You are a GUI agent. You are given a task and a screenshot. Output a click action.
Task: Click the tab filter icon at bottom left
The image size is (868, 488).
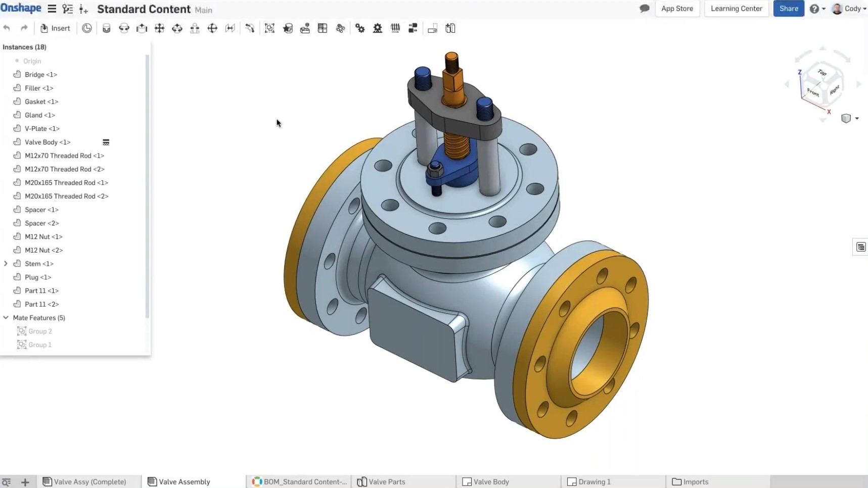6,481
